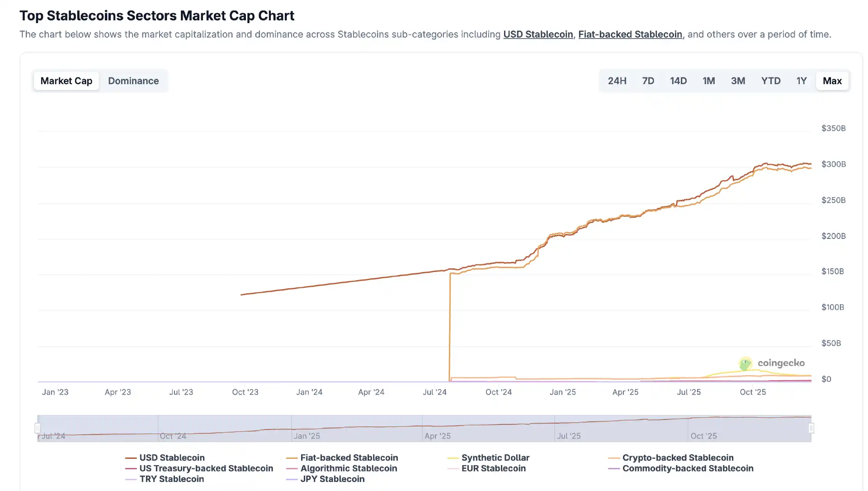Set time range to 7D
Screen dimensions: 868x491
pyautogui.click(x=648, y=81)
